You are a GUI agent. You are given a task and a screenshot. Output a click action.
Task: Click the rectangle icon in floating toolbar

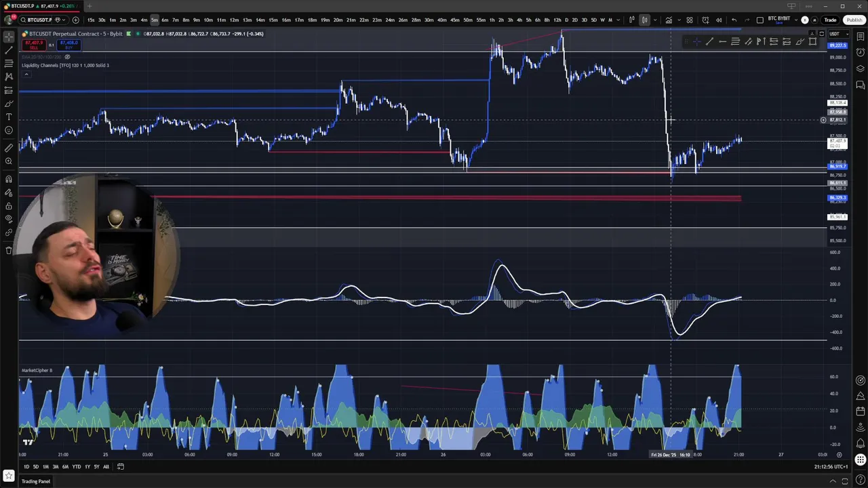(813, 42)
